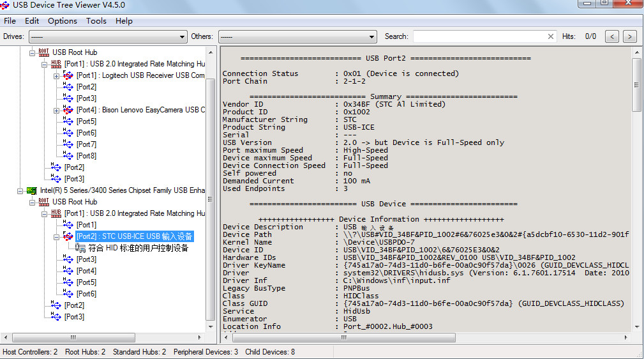The image size is (644, 359).
Task: Select Port5 in the second hub
Action: coord(86,282)
